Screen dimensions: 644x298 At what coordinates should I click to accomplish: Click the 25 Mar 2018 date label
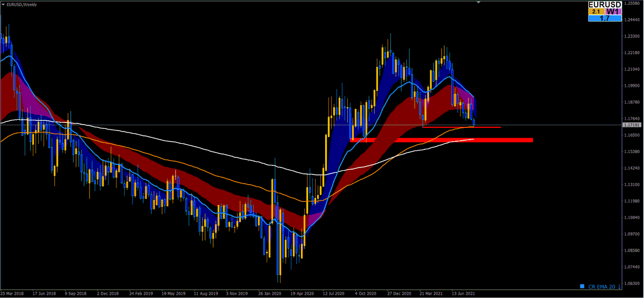(13, 294)
